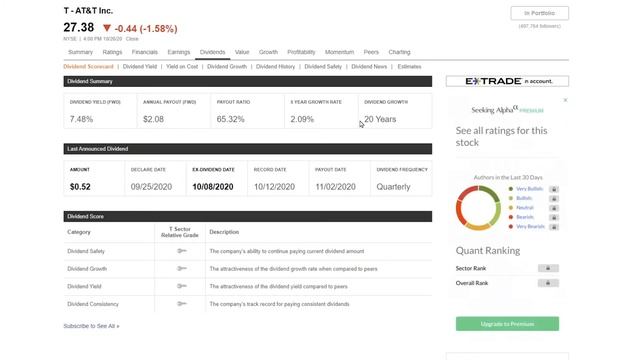Open the Financials tab
The width and height of the screenshot is (640, 360).
[x=144, y=52]
